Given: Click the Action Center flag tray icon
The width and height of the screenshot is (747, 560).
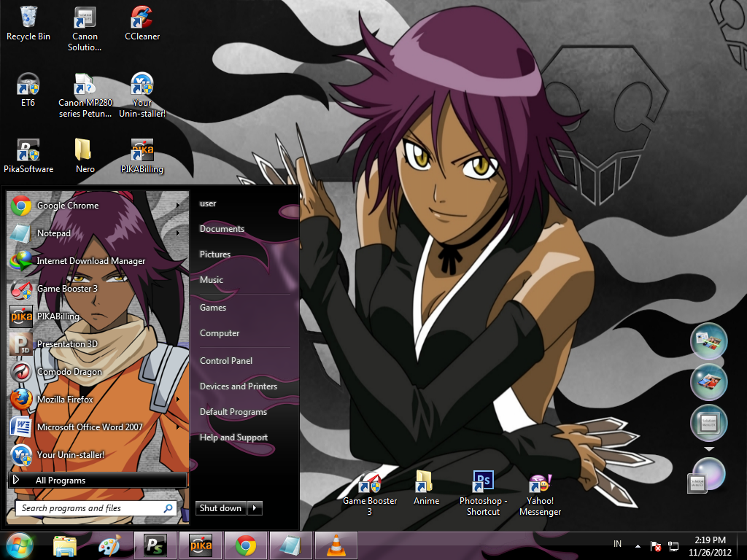Looking at the screenshot, I should (656, 546).
